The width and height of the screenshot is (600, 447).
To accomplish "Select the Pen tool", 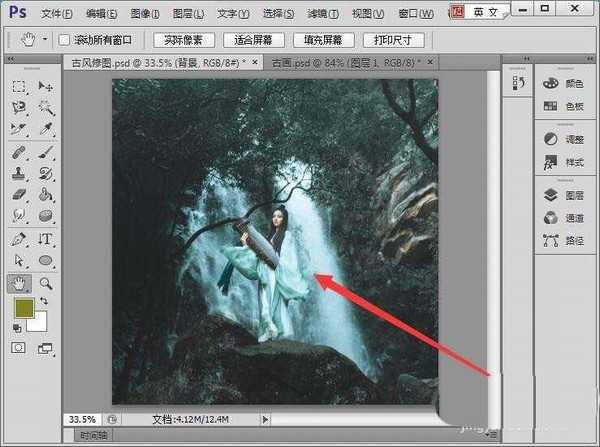I will tap(19, 240).
